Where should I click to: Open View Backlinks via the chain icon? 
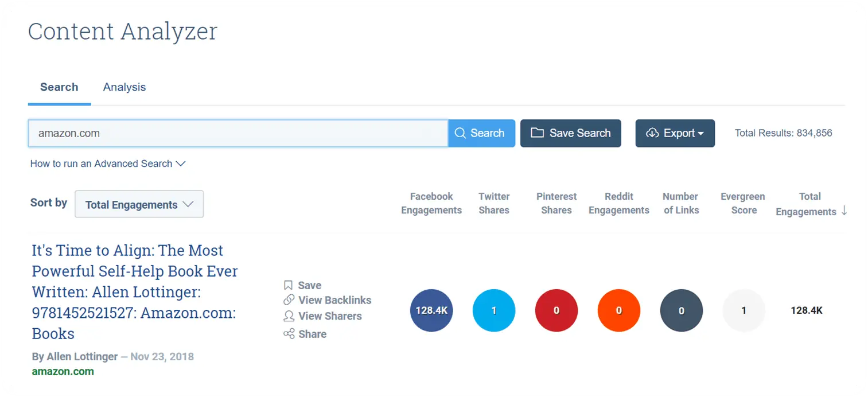[x=288, y=299]
